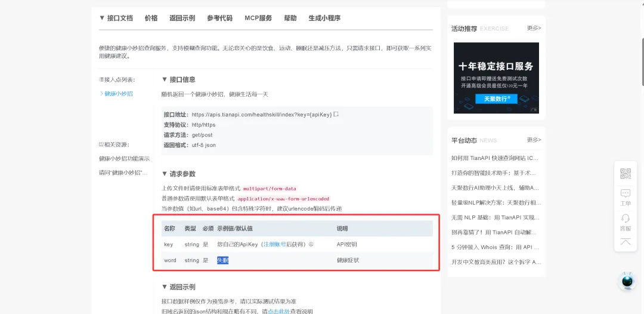Click the 平台动态 section title
644x314 pixels.
pyautogui.click(x=464, y=140)
